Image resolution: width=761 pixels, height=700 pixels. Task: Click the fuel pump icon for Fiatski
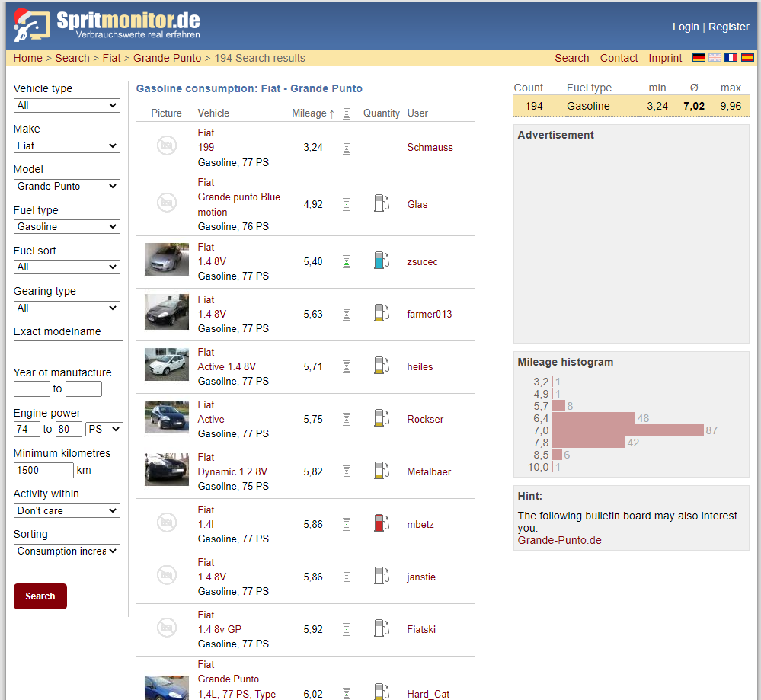pyautogui.click(x=382, y=628)
